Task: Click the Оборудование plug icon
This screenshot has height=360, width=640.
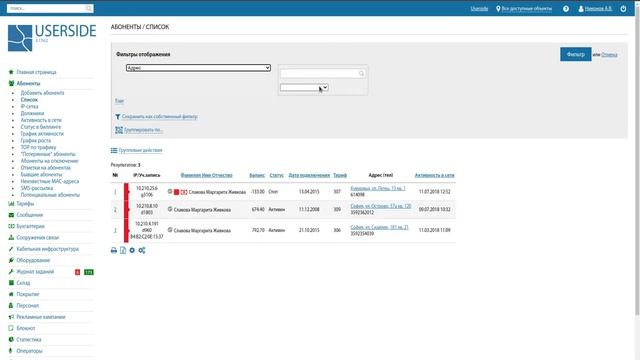Action: [11, 260]
